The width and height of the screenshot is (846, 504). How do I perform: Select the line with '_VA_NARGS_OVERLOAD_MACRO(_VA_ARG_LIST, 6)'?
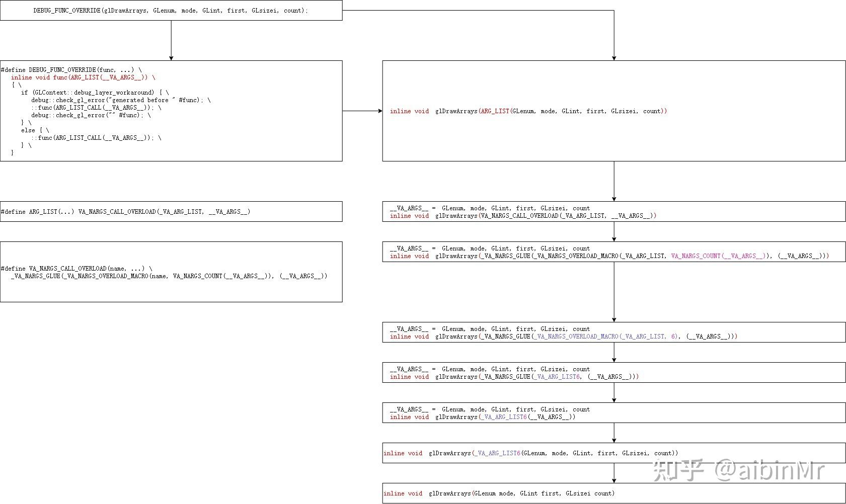point(564,337)
